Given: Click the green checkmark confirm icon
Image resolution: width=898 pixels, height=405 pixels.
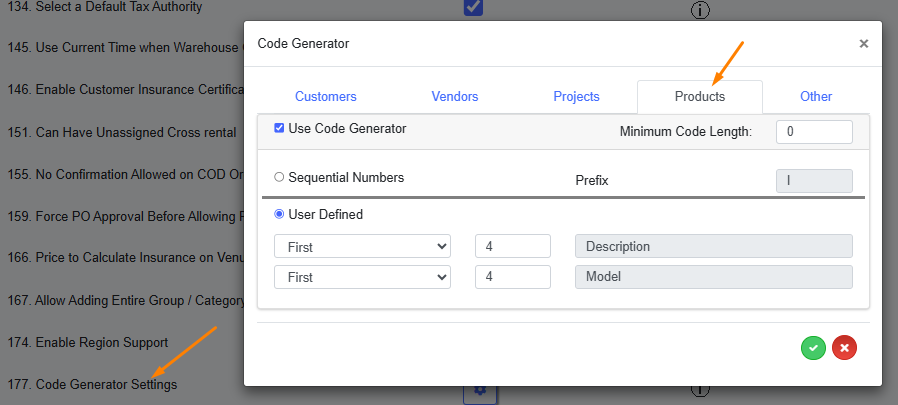Looking at the screenshot, I should (813, 347).
